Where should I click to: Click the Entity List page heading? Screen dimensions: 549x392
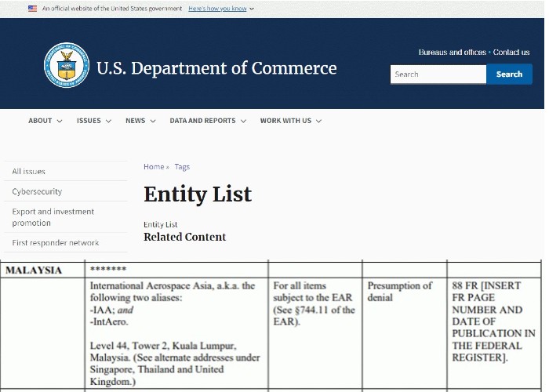pos(198,194)
